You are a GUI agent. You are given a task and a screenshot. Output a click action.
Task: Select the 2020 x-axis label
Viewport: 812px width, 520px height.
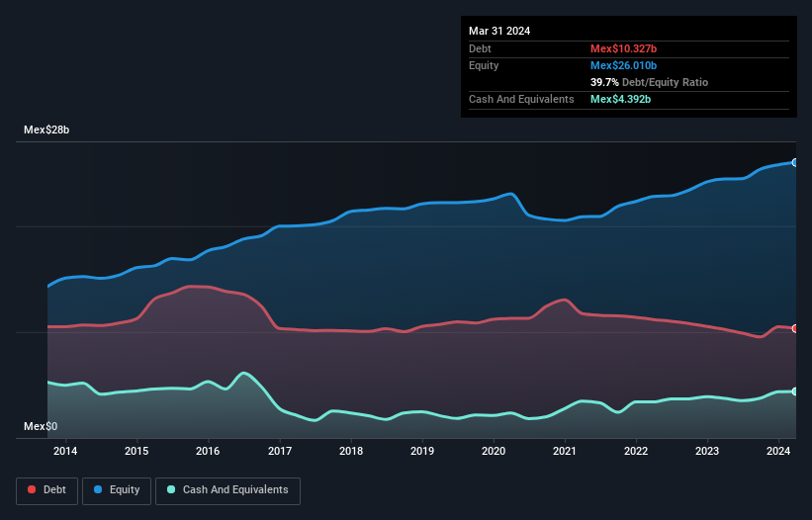494,452
